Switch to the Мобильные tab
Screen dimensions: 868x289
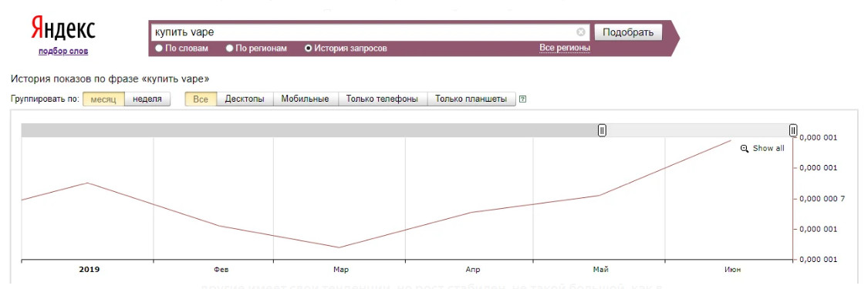click(305, 99)
